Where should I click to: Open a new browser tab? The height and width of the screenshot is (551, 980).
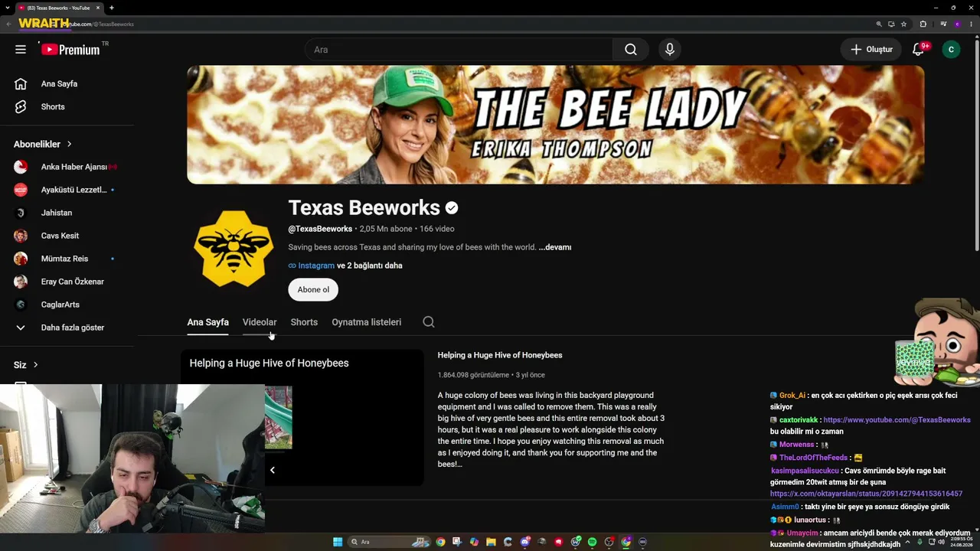click(112, 8)
